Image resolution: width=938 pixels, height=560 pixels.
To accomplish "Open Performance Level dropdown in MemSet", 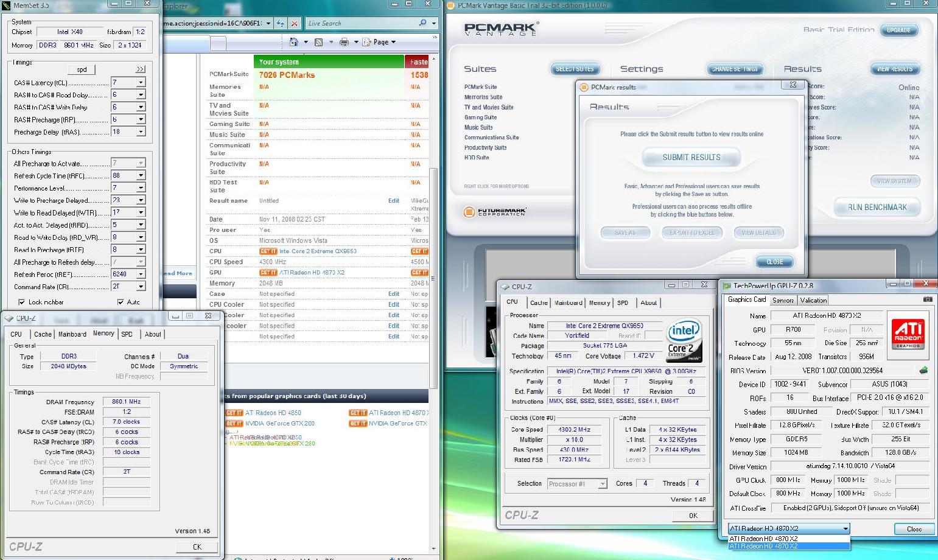I will 141,187.
